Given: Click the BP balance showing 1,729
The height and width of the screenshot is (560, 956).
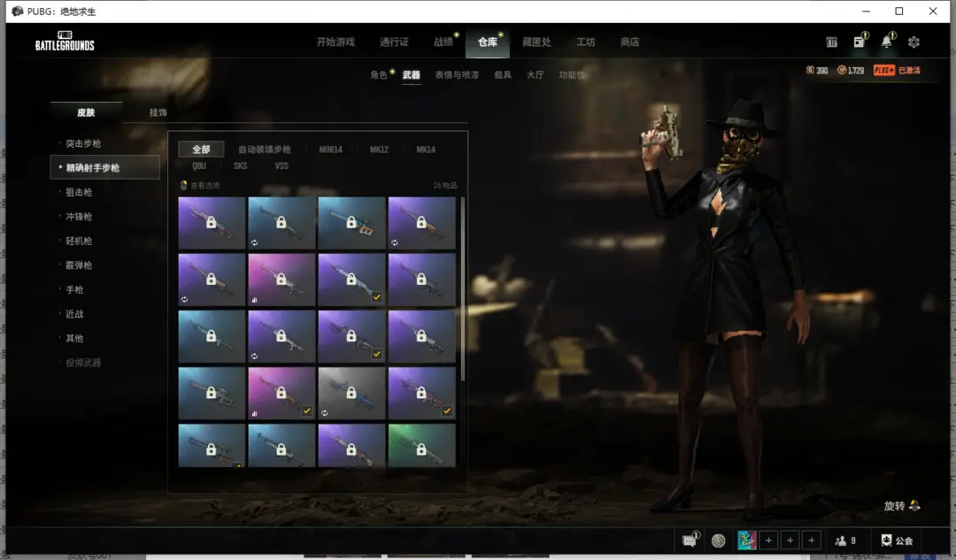Looking at the screenshot, I should 851,71.
